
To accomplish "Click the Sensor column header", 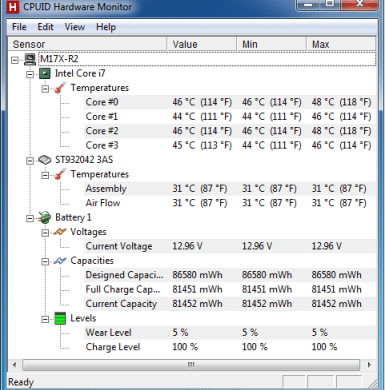I will coord(87,44).
